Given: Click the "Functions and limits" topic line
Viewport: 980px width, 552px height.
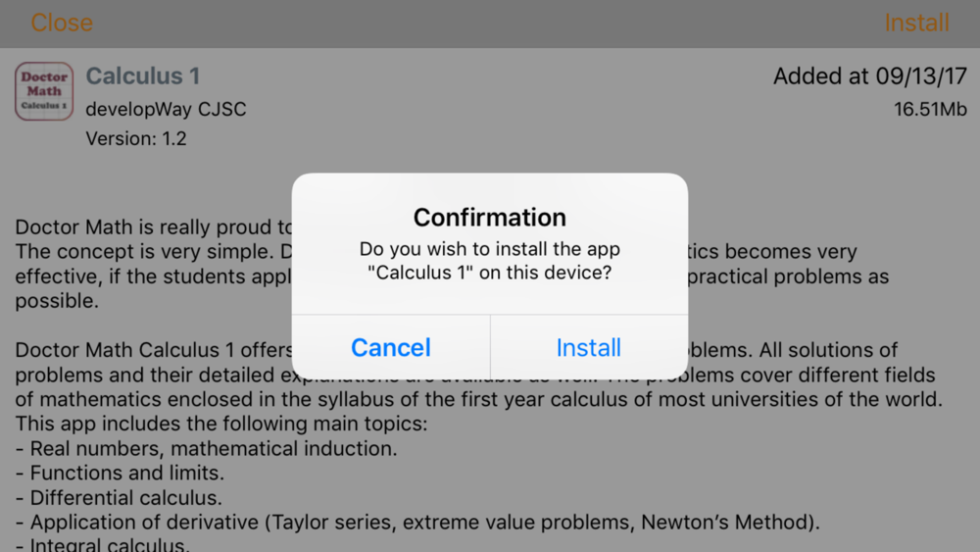Looking at the screenshot, I should (120, 474).
